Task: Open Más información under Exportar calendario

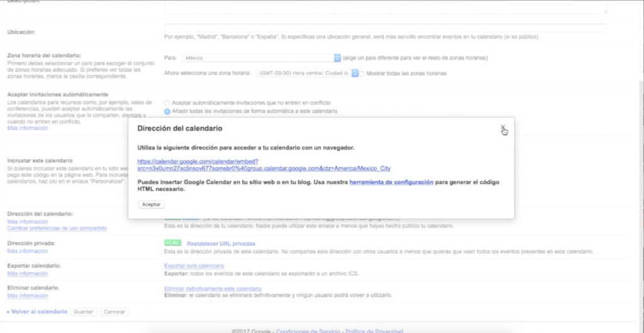Action: coord(27,274)
